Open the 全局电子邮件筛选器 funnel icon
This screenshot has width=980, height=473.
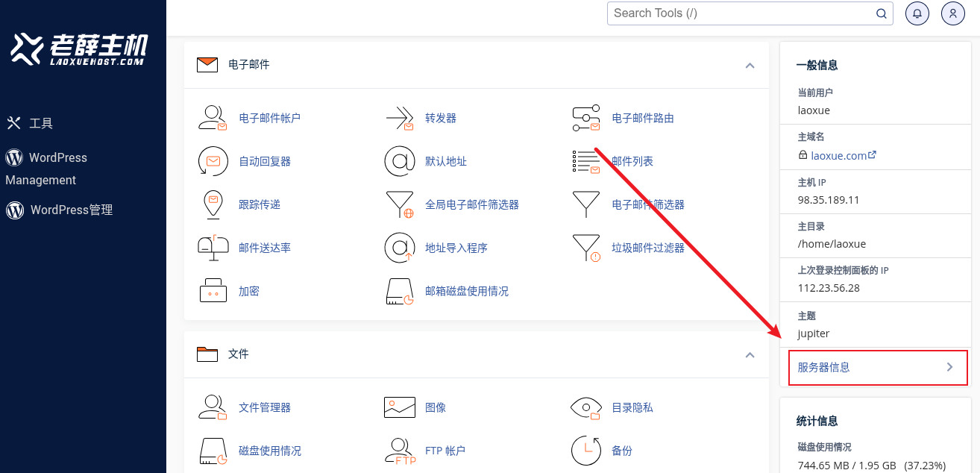[399, 204]
